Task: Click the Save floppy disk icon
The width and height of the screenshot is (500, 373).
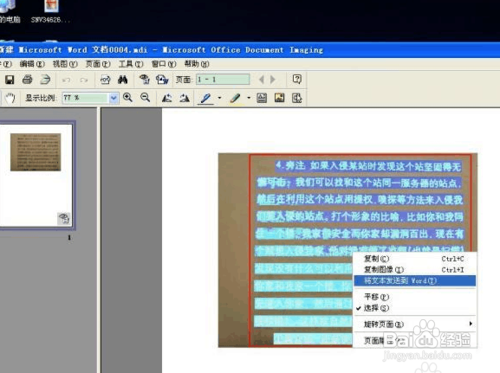Action: point(10,80)
